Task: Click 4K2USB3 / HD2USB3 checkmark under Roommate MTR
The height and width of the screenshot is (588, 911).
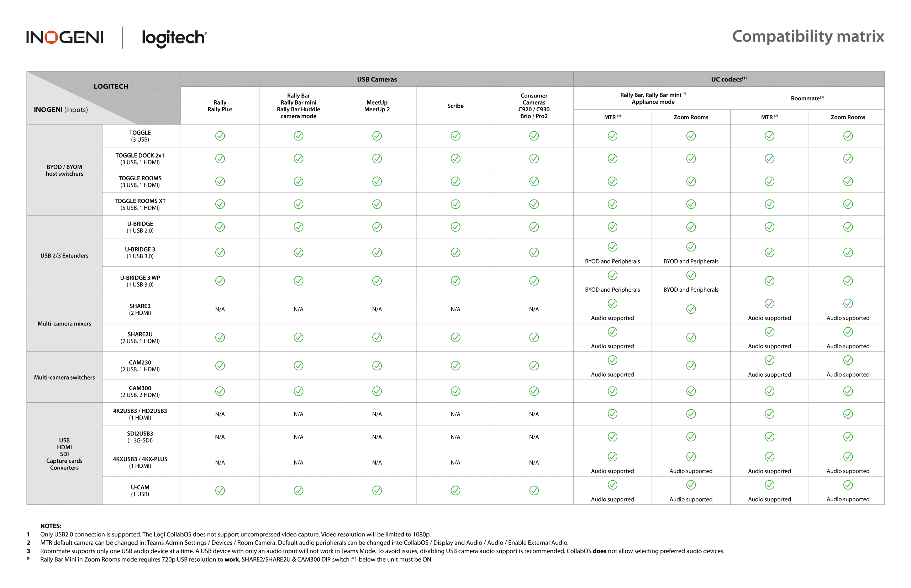Action: pyautogui.click(x=769, y=414)
